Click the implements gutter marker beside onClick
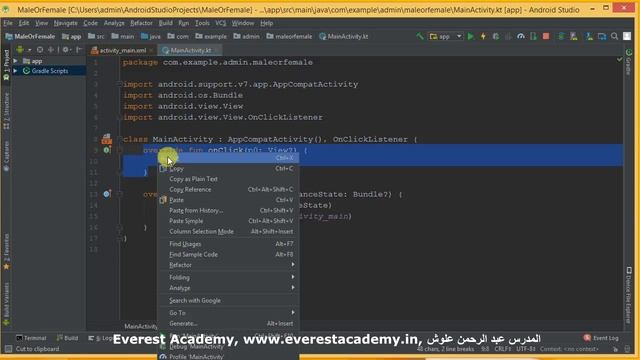 (107, 150)
